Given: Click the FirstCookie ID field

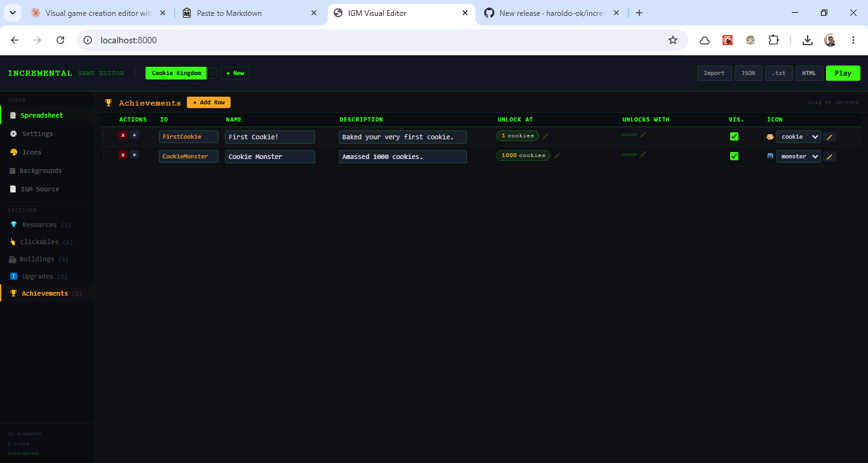Looking at the screenshot, I should click(x=189, y=137).
